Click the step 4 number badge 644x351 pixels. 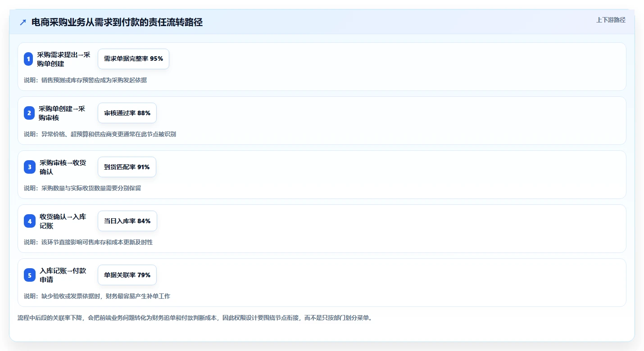pos(29,221)
